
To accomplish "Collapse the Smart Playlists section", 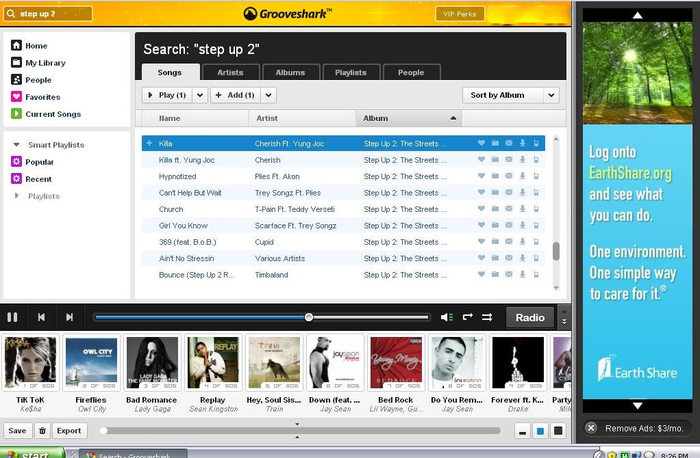I will point(17,145).
